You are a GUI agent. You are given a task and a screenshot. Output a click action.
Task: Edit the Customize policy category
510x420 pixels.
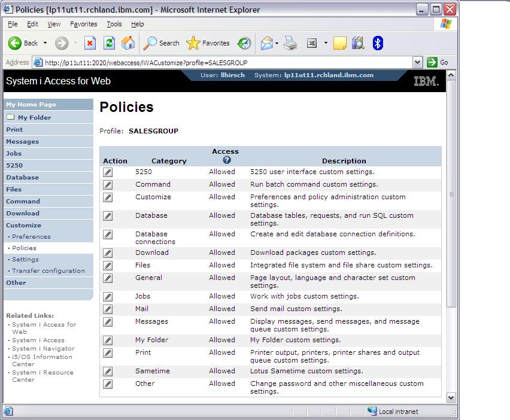pos(108,197)
